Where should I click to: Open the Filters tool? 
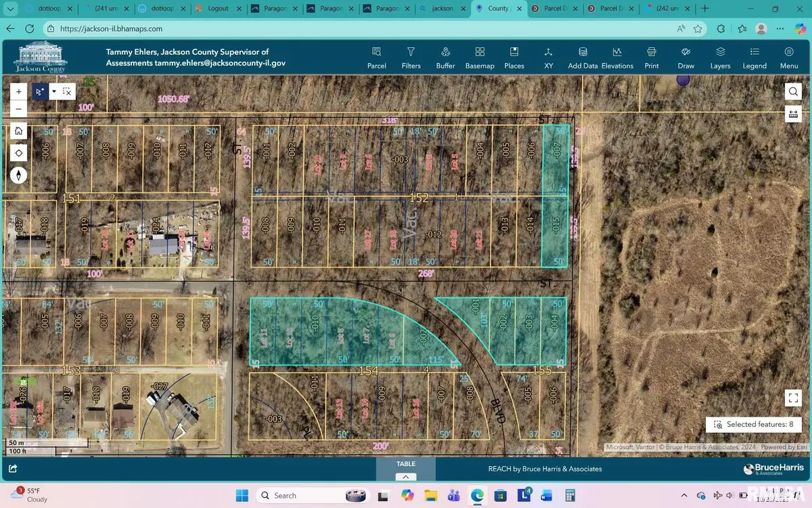(410, 57)
